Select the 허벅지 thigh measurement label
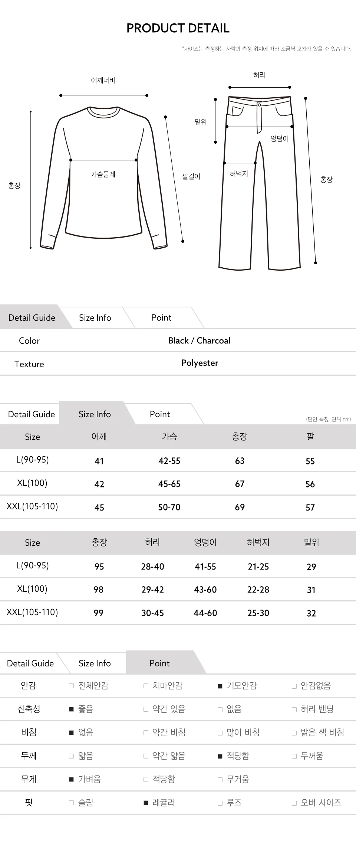The height and width of the screenshot is (868, 356). tap(239, 173)
